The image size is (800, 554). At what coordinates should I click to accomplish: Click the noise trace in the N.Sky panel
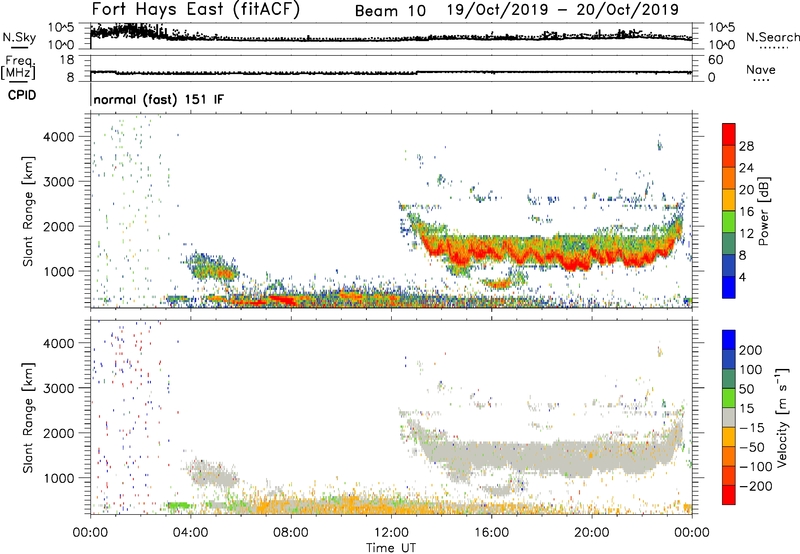pos(391,38)
